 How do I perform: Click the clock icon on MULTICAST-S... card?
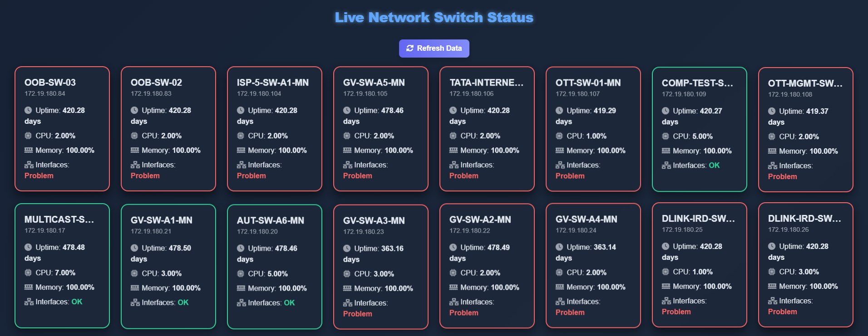[x=28, y=248]
